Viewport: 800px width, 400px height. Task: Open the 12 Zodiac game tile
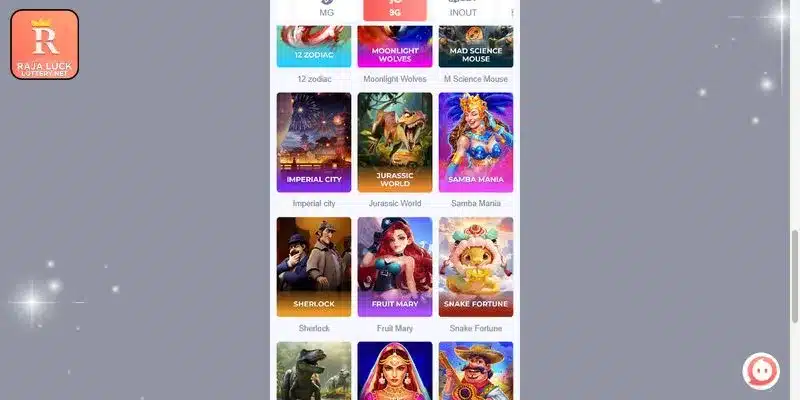pyautogui.click(x=314, y=46)
